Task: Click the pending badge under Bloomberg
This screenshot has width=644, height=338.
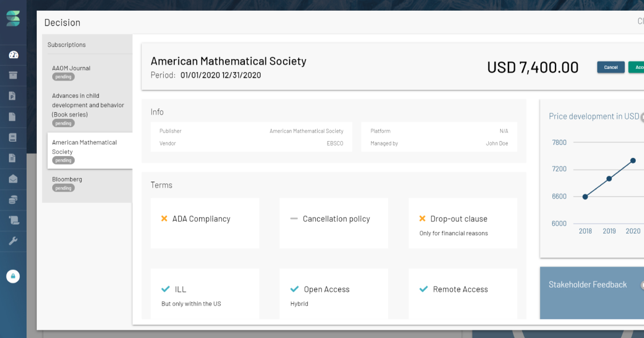Action: [63, 188]
